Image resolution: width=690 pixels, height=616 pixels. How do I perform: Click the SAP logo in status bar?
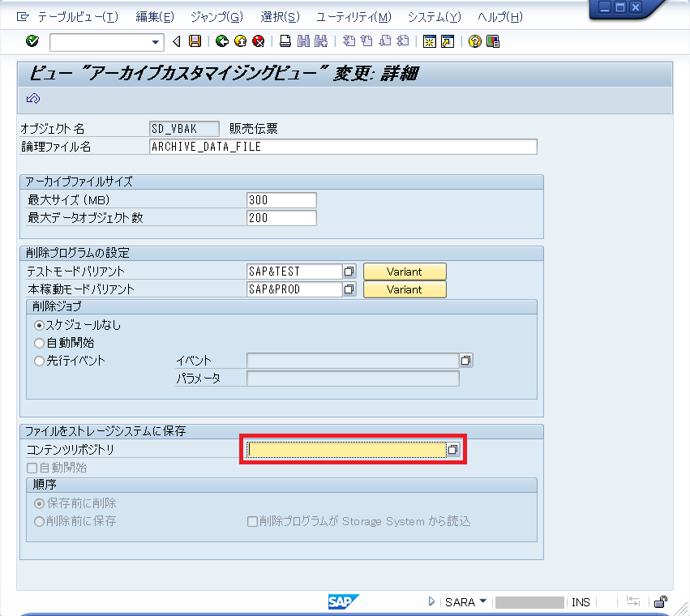tap(344, 601)
